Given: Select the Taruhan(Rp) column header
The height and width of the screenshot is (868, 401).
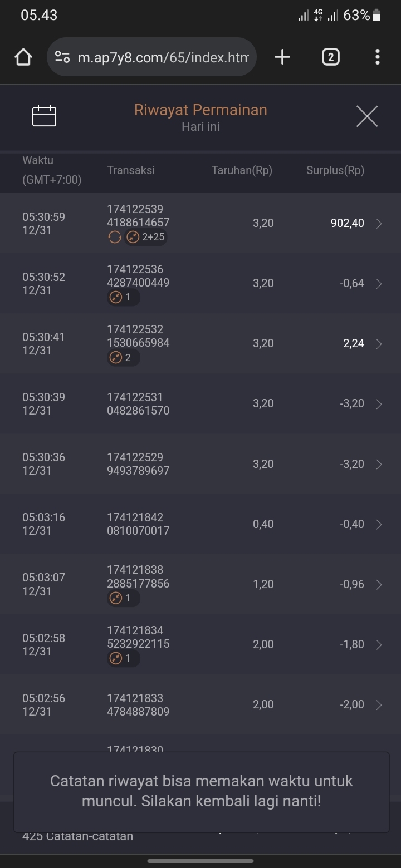Looking at the screenshot, I should coord(242,171).
